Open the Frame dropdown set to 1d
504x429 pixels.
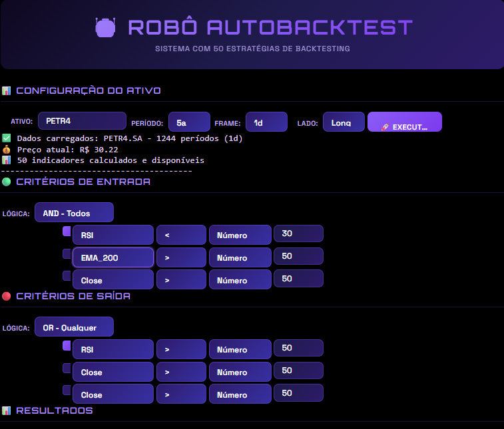(266, 122)
